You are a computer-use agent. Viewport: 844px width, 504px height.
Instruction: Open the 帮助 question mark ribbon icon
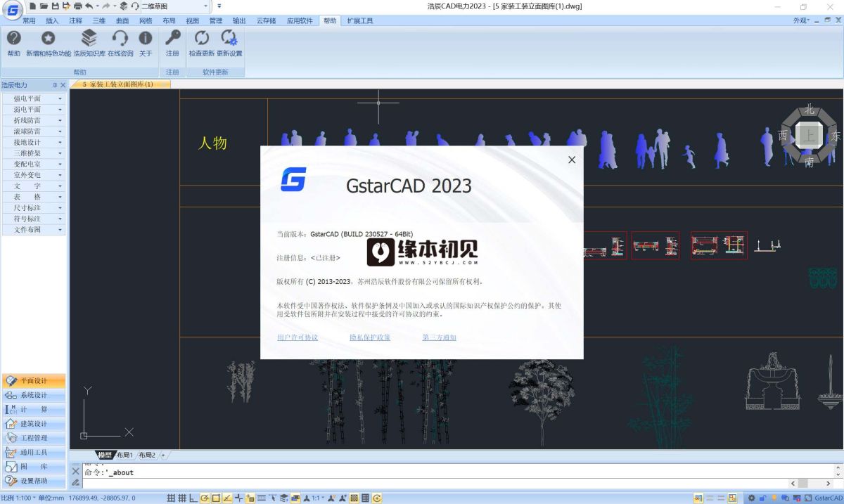click(x=14, y=38)
